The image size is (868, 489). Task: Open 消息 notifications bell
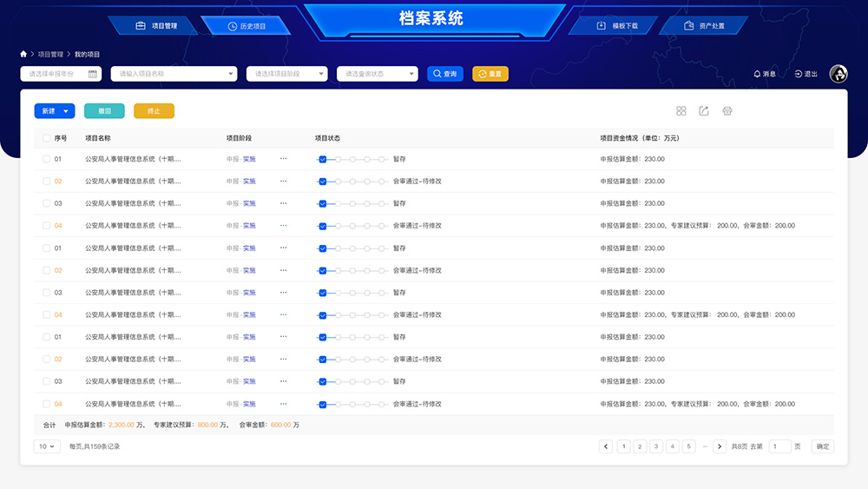[757, 74]
